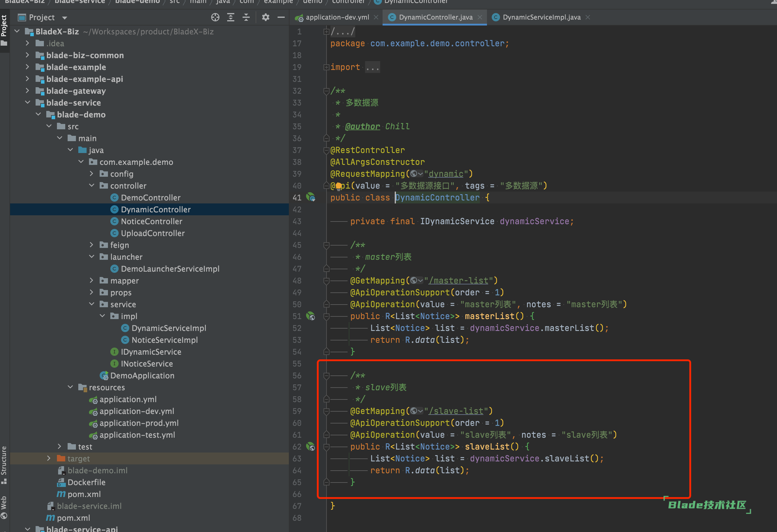Close the DynamicController.java tab
Image resolution: width=777 pixels, height=532 pixels.
point(480,17)
